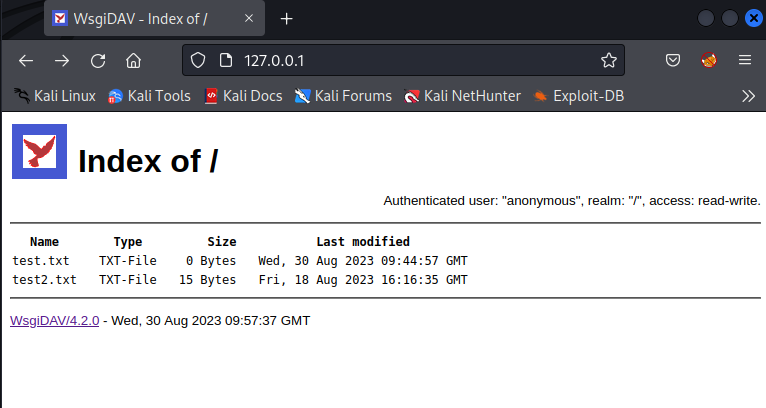The image size is (766, 408).
Task: Click the 0 Bytes size value
Action: (x=211, y=261)
